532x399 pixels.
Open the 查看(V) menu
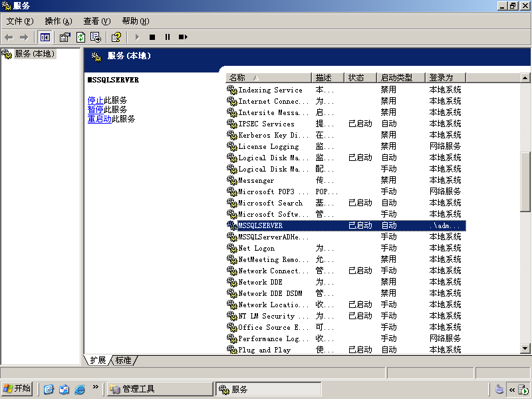[97, 21]
